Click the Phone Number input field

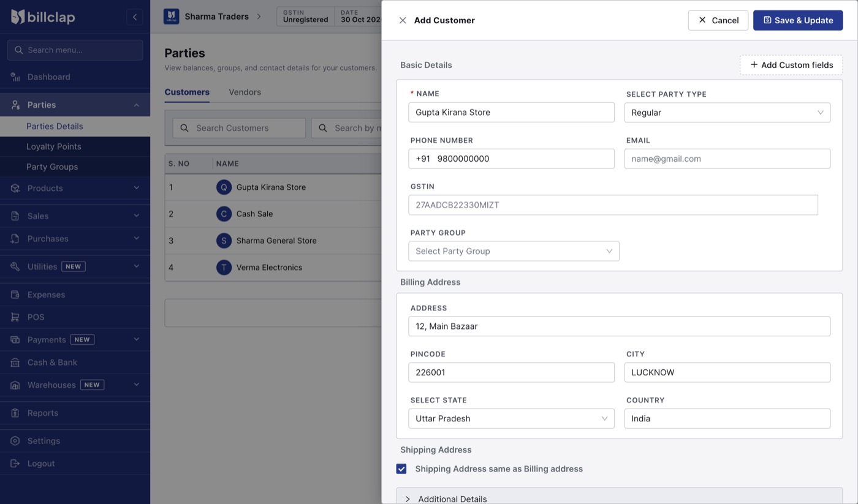[x=511, y=159]
